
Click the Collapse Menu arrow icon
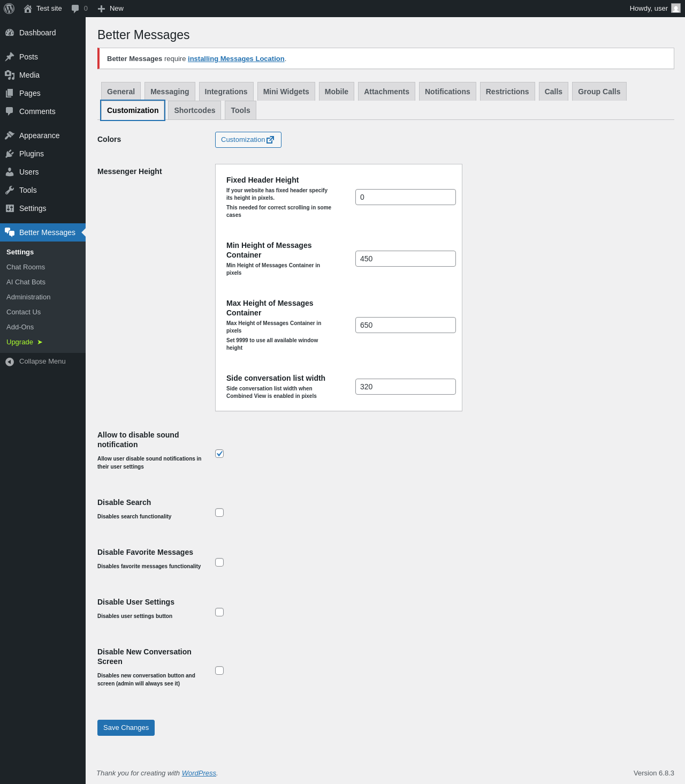10,362
